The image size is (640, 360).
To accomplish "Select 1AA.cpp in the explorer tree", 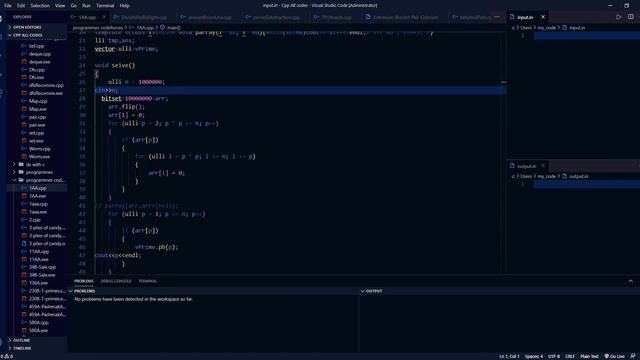I will [x=38, y=188].
